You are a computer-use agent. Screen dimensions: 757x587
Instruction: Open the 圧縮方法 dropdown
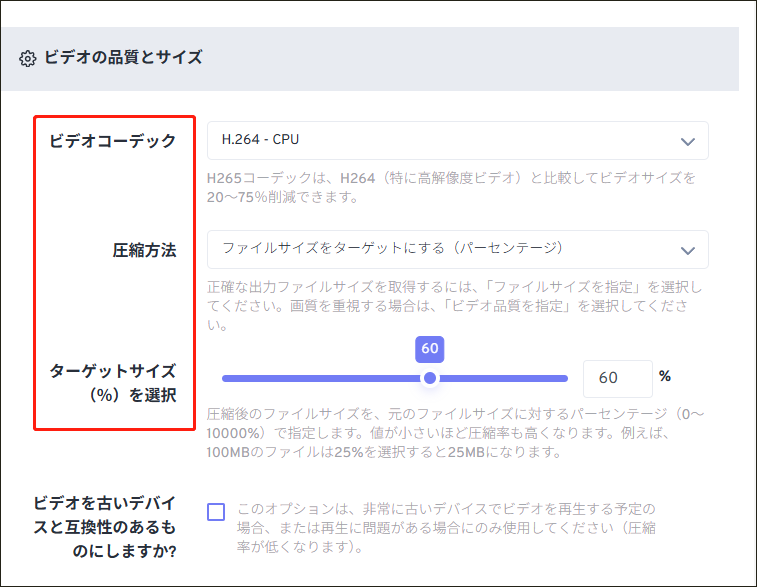click(457, 249)
